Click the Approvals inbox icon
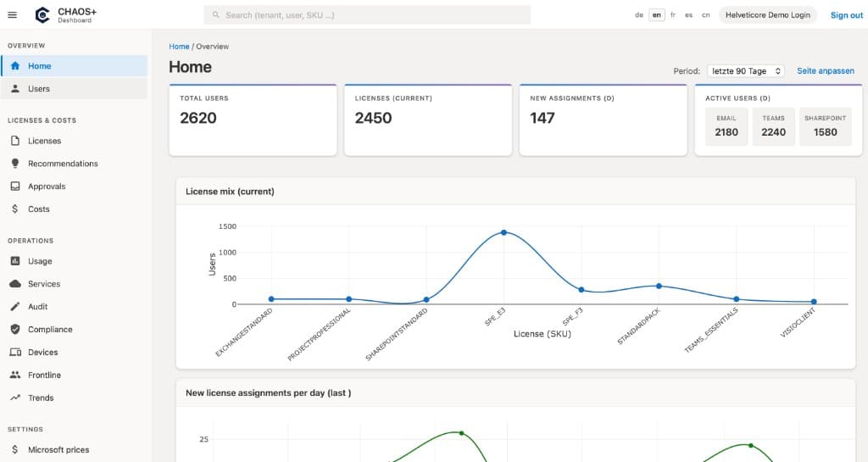 tap(15, 186)
